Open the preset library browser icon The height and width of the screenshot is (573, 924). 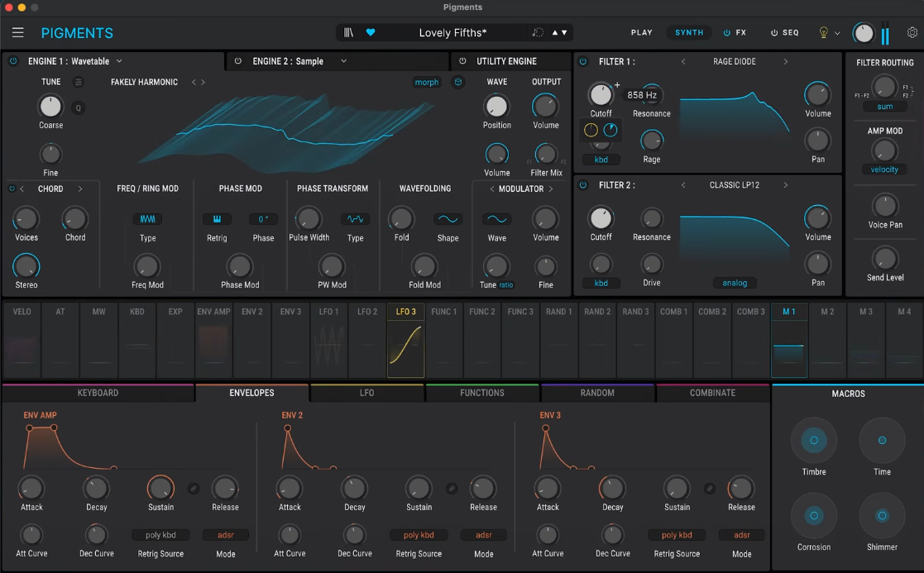pos(349,33)
